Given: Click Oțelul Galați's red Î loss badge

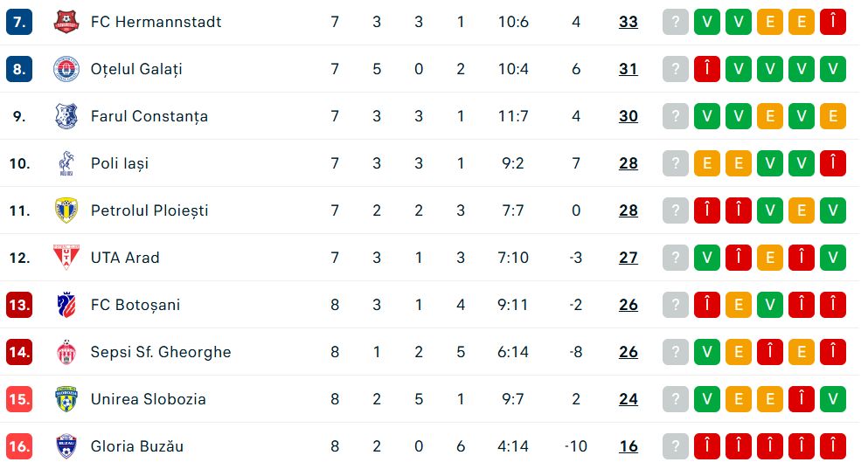Looking at the screenshot, I should [x=707, y=69].
